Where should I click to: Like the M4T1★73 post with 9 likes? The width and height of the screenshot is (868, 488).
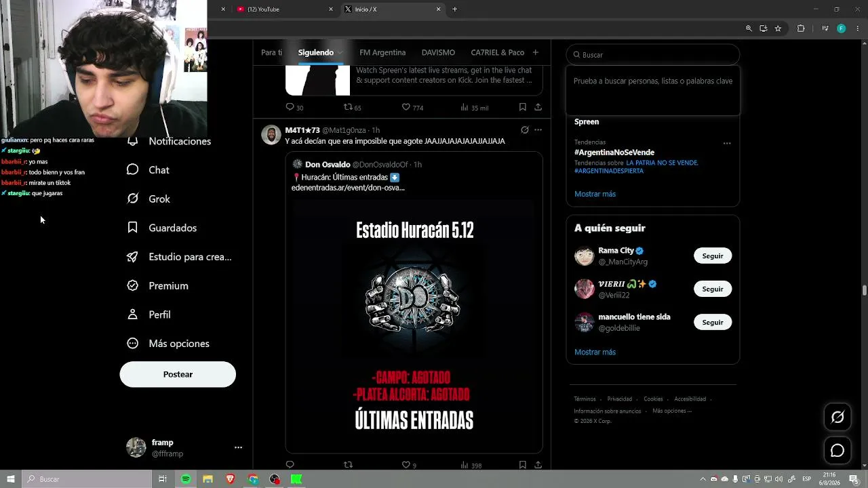click(x=409, y=465)
